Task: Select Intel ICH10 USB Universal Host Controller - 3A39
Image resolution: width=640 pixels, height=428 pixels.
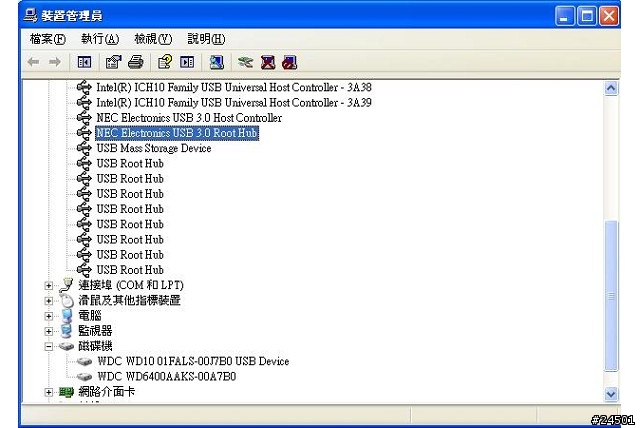Action: click(234, 102)
